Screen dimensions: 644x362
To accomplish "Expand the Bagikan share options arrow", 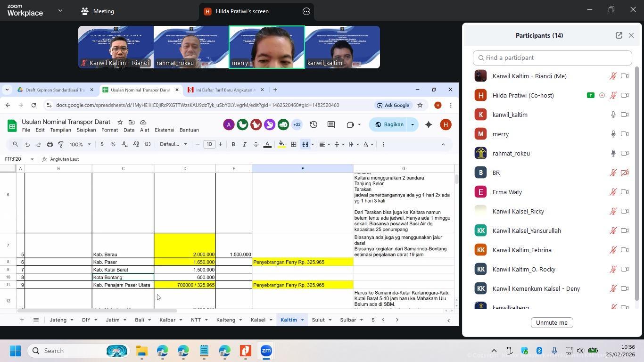I will (413, 124).
